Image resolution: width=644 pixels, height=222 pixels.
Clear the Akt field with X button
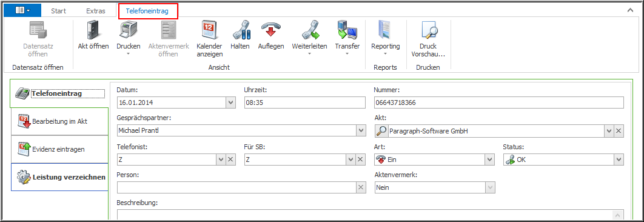click(619, 131)
